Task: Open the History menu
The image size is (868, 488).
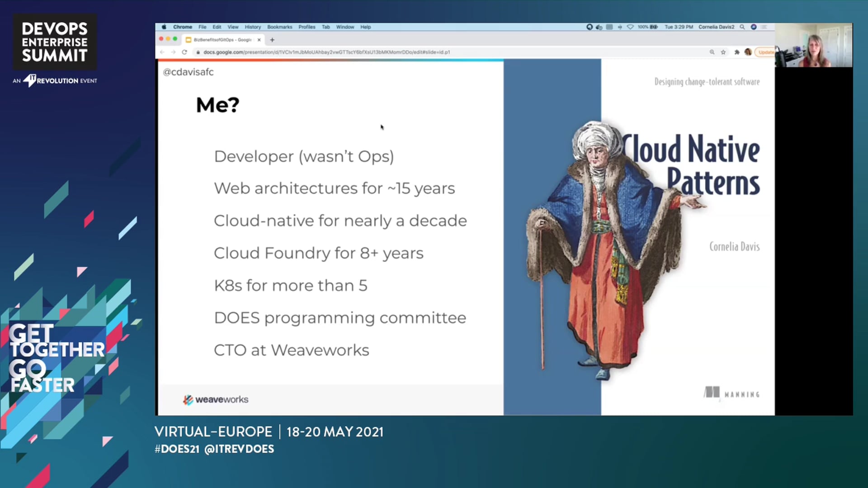Action: pyautogui.click(x=253, y=27)
